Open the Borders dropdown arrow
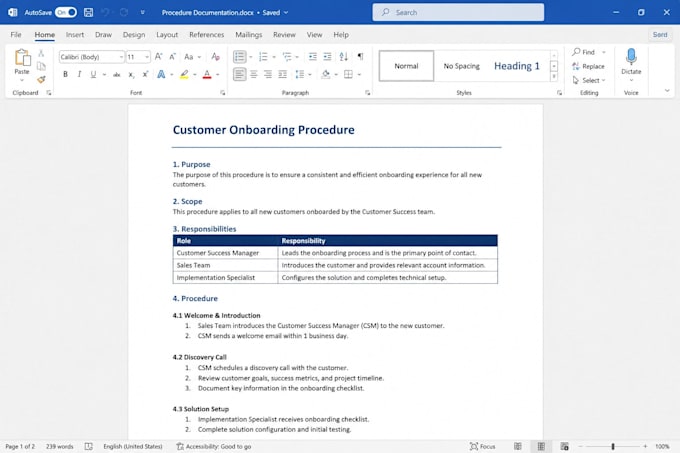Screen dimensions: 680x453 [x=360, y=75]
